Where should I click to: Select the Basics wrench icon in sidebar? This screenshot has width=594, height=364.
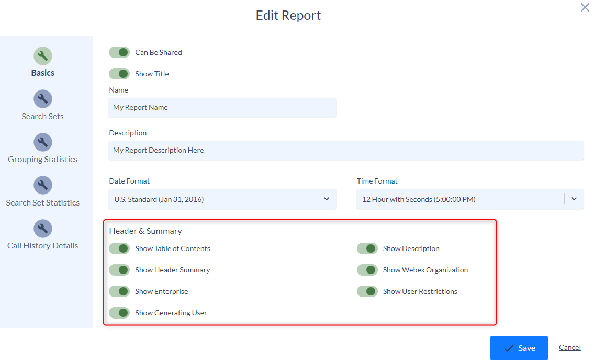[42, 55]
